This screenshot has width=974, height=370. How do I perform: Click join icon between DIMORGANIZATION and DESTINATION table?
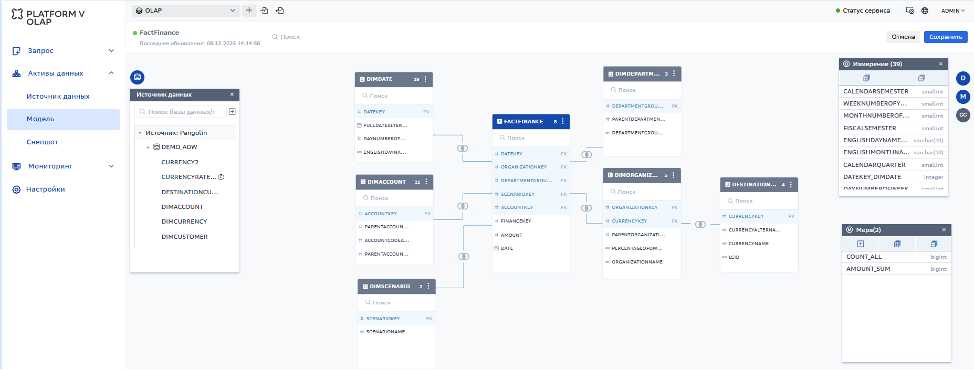point(701,224)
